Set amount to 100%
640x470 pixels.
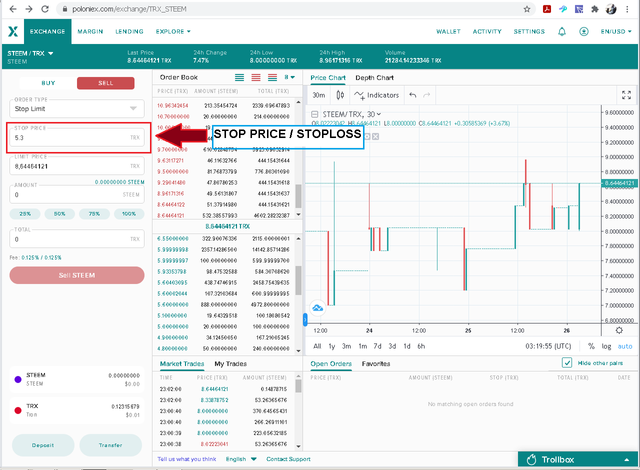(129, 213)
